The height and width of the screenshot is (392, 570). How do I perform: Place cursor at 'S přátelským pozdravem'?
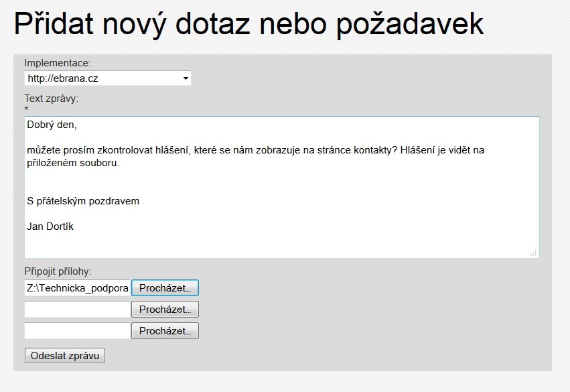coord(83,201)
